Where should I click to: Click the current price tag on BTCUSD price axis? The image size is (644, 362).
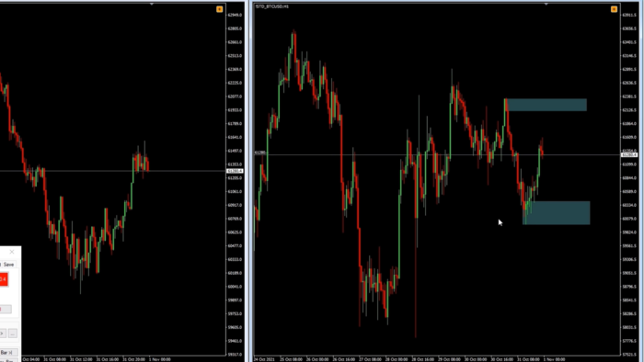(628, 155)
